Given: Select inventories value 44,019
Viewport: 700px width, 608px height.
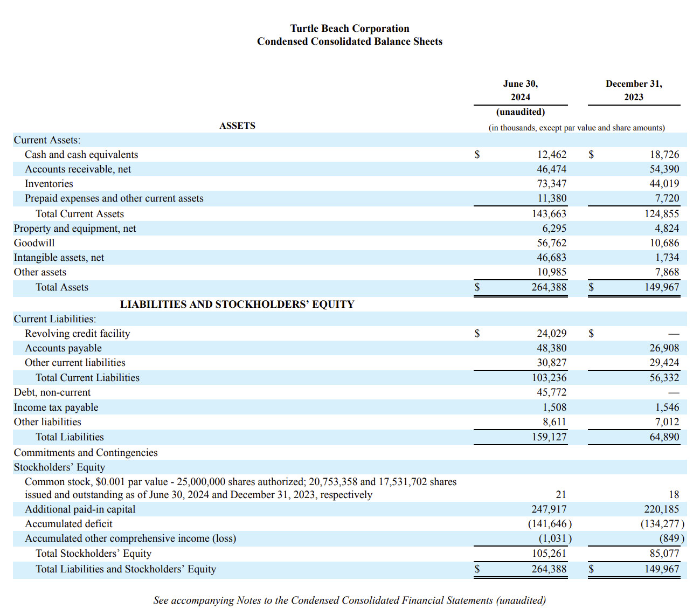Looking at the screenshot, I should tap(664, 184).
